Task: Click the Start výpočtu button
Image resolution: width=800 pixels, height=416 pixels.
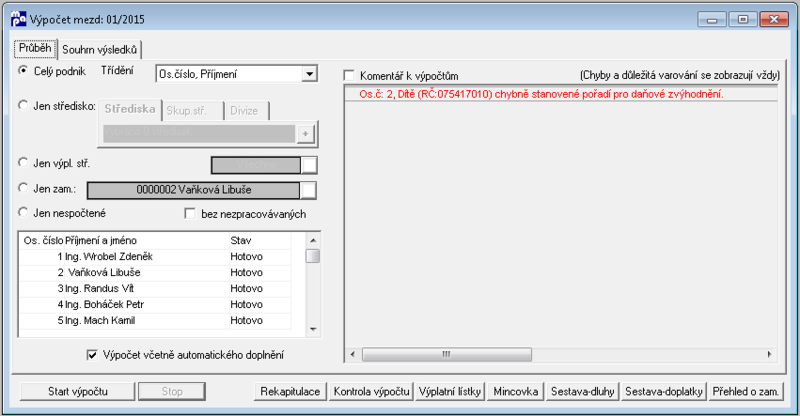Action: click(x=78, y=391)
